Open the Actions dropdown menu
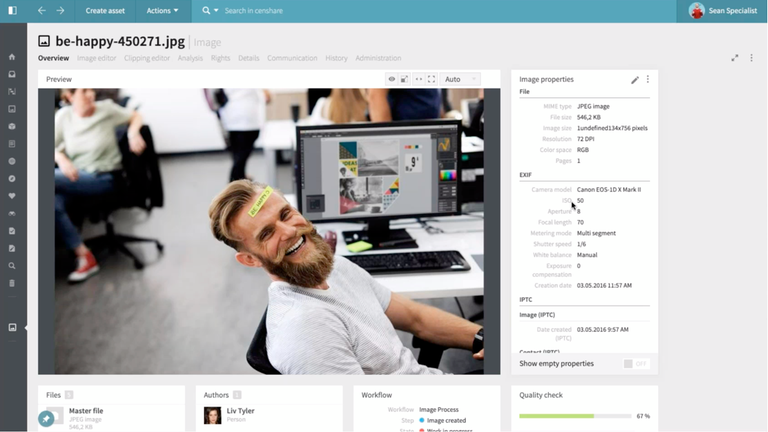The height and width of the screenshot is (432, 768). [163, 10]
